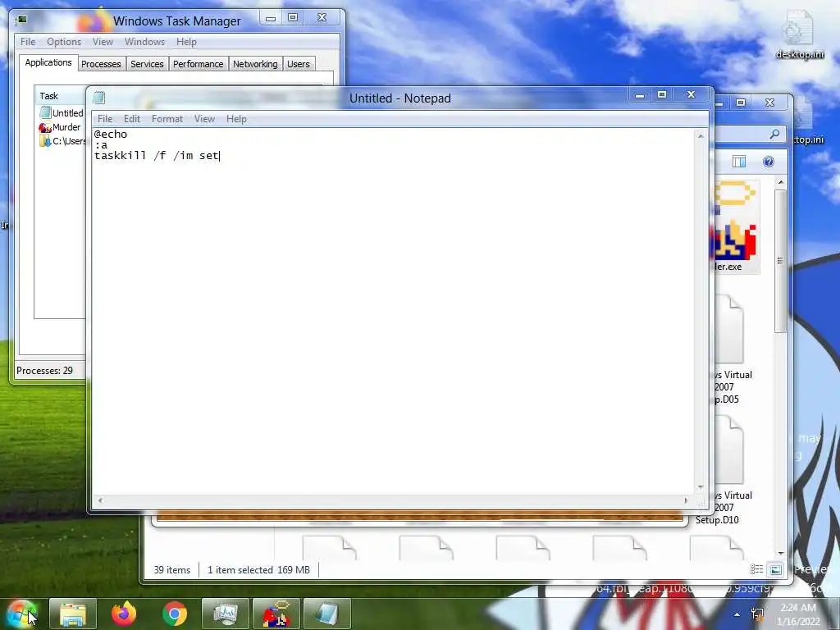
Task: Open the Windows Start orb
Action: point(21,614)
